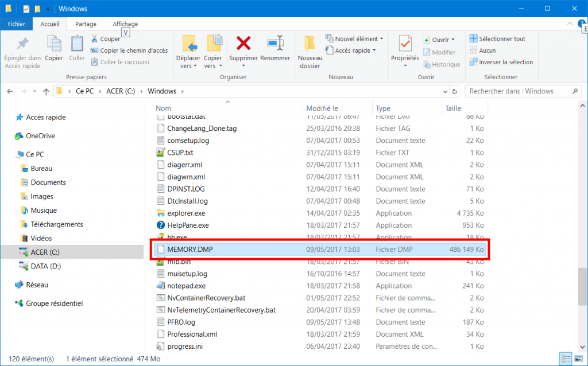Open the Ouvrir dropdown in ribbon
Image resolution: width=588 pixels, height=366 pixels.
439,40
